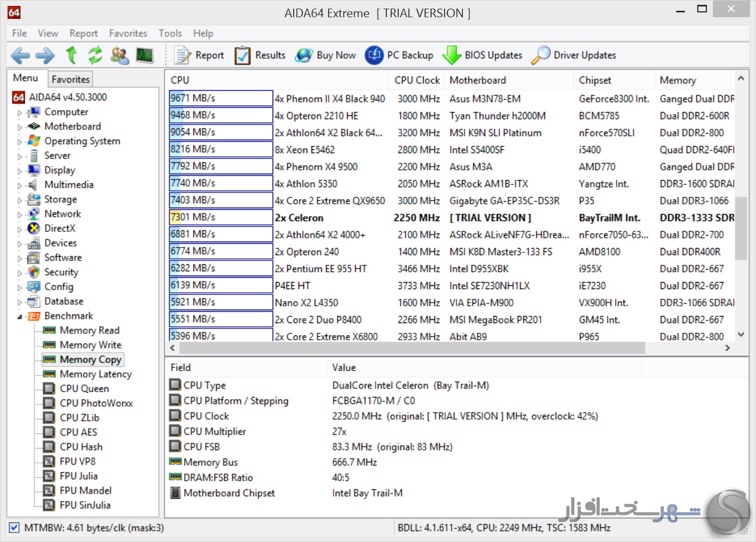This screenshot has height=542, width=756.
Task: Click the results list scroll-down arrow
Action: click(x=741, y=334)
